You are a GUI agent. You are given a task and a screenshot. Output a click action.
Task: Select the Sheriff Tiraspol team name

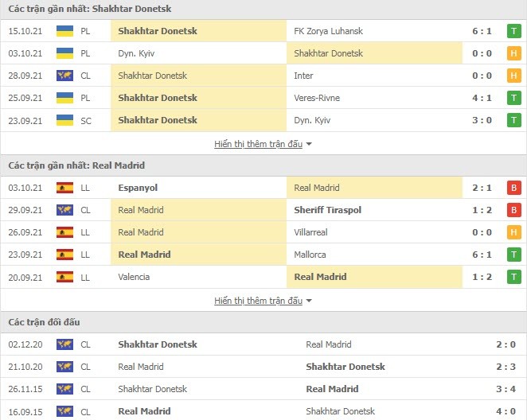click(x=328, y=210)
